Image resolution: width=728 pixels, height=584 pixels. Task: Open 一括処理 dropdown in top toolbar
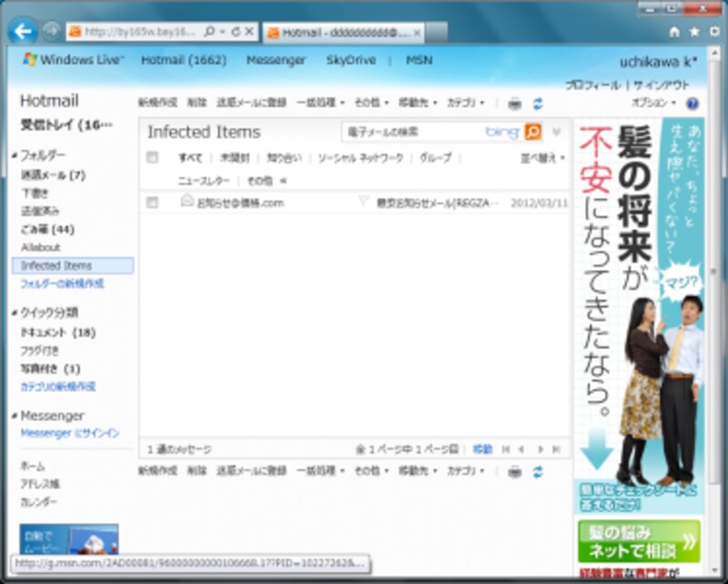pos(320,103)
